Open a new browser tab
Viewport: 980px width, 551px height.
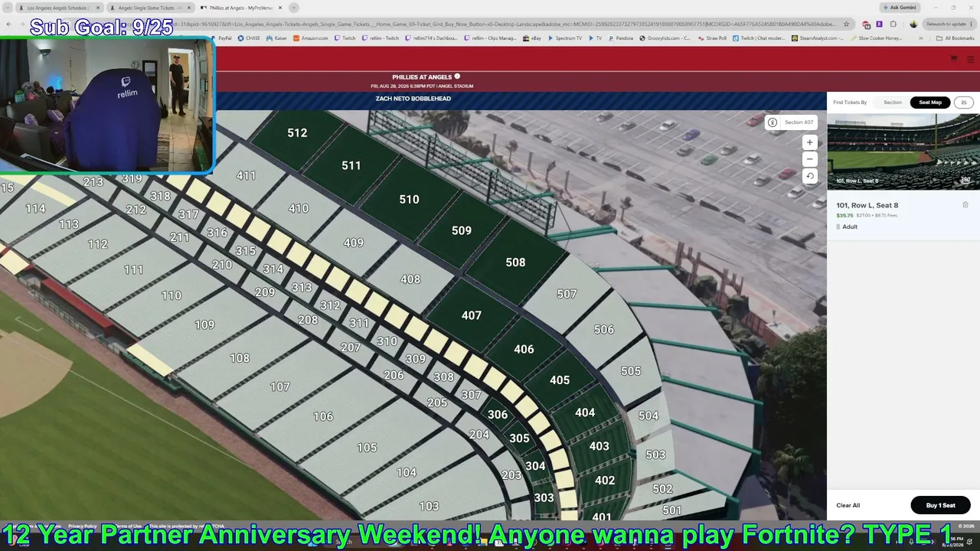point(294,8)
